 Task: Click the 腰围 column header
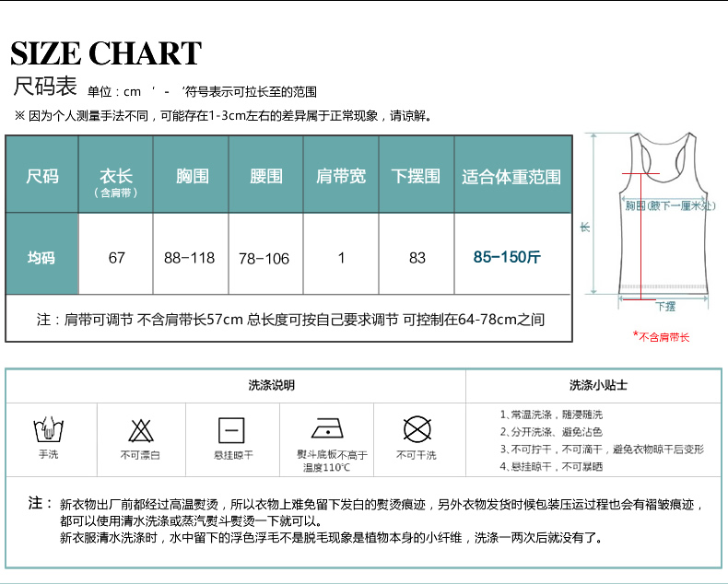[266, 177]
